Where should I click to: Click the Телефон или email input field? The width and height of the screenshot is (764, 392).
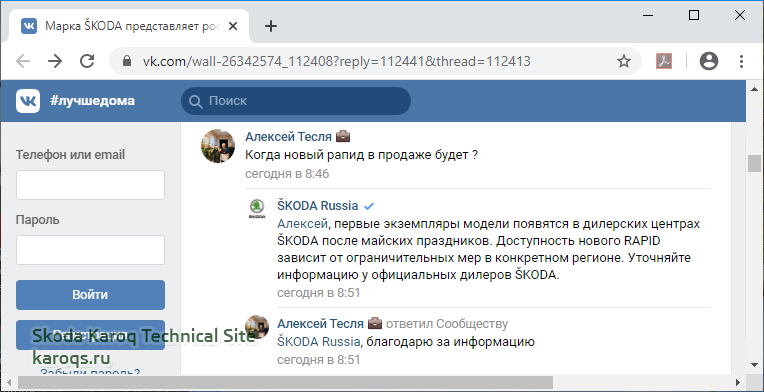pyautogui.click(x=91, y=185)
